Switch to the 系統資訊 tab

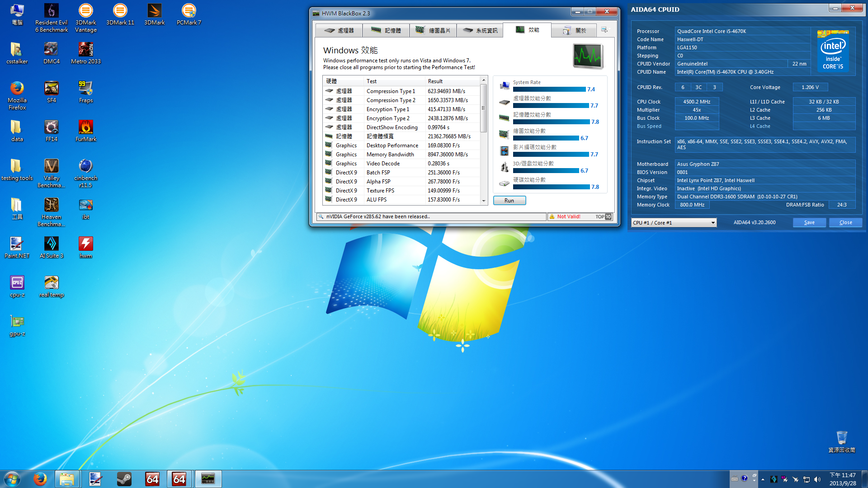pyautogui.click(x=480, y=30)
